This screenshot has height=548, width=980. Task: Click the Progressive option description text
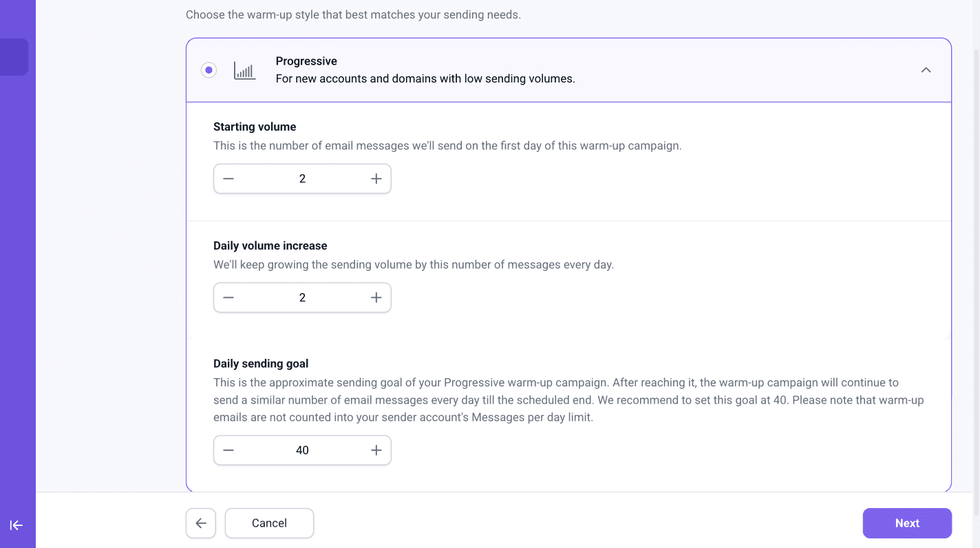coord(425,78)
